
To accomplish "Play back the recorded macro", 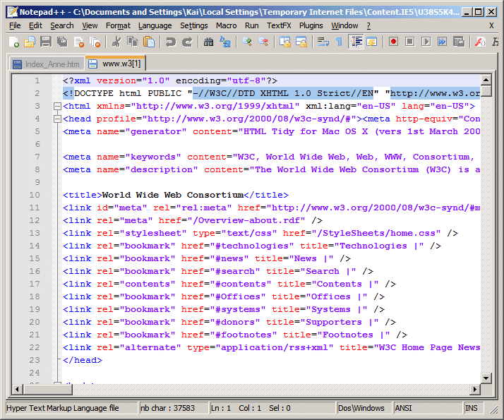I will pyautogui.click(x=426, y=42).
